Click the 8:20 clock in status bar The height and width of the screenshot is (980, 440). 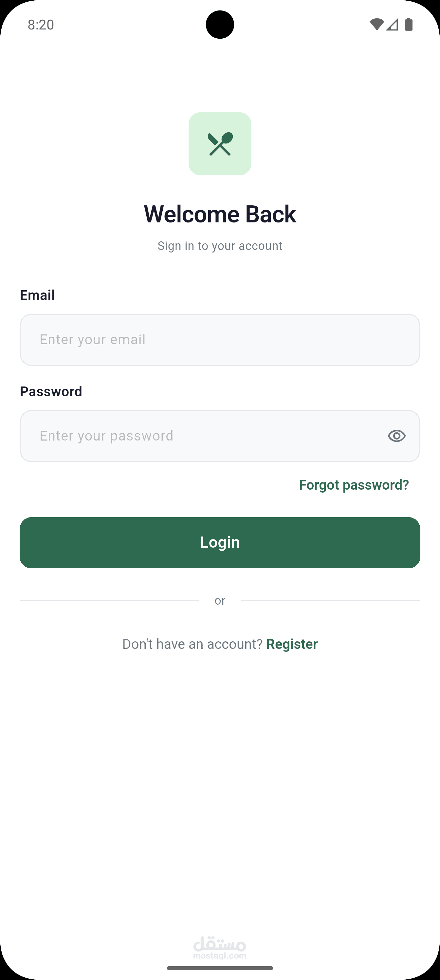41,25
